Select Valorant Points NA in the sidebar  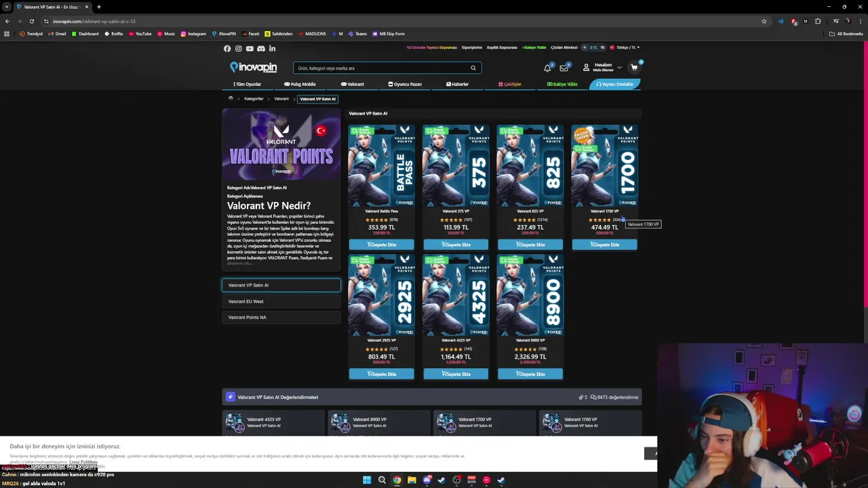(281, 317)
